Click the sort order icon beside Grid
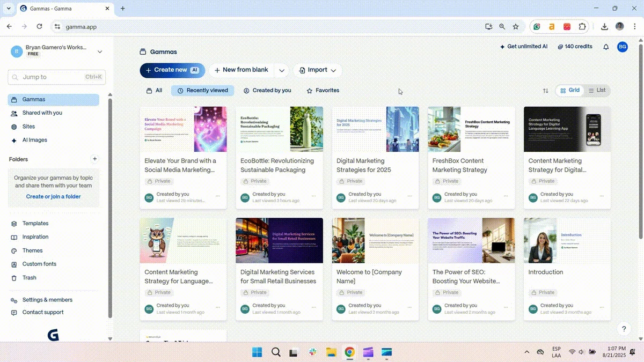Viewport: 644px width, 362px height. 546,90
